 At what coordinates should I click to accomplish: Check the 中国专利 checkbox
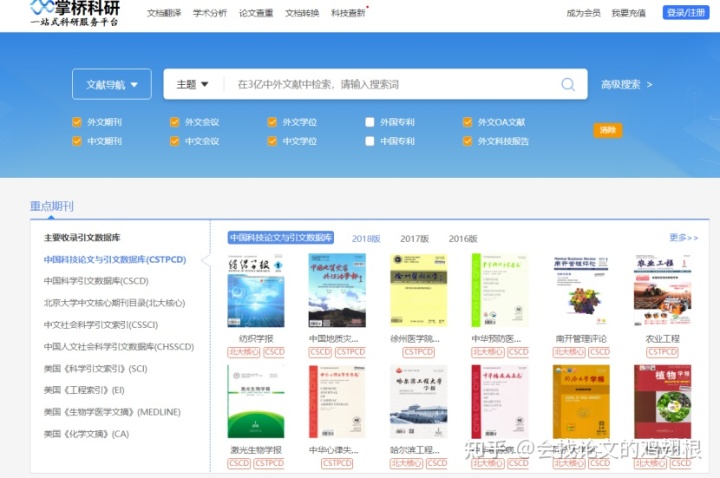tap(370, 141)
